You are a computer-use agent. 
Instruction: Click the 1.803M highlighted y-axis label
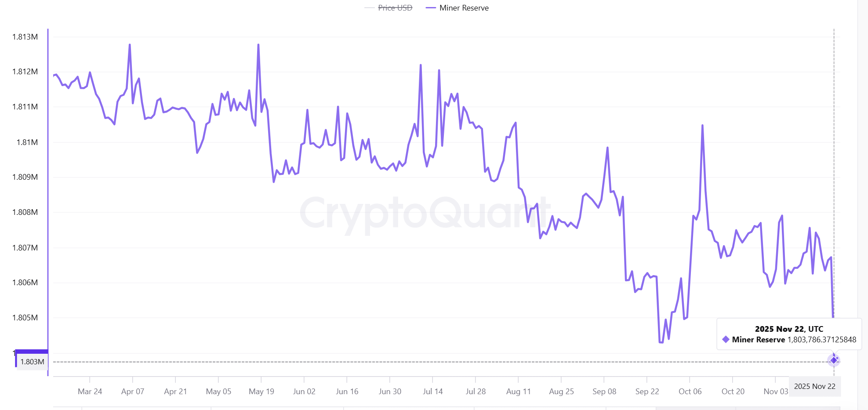[x=32, y=362]
